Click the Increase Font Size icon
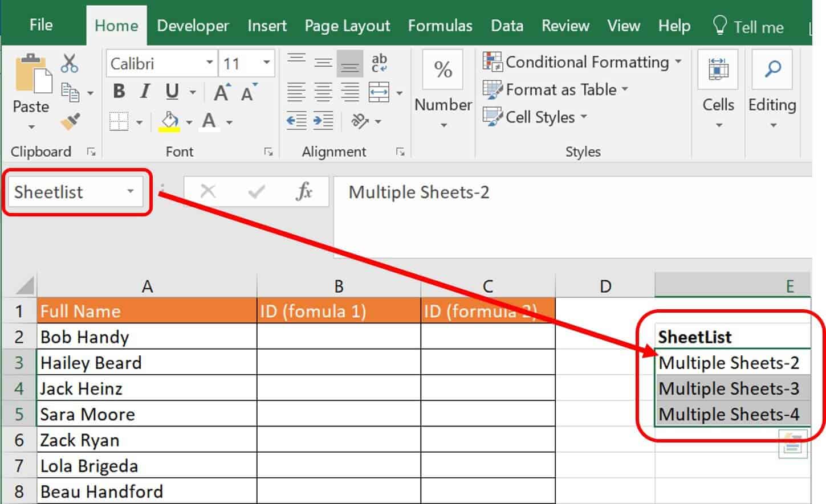 tap(222, 92)
